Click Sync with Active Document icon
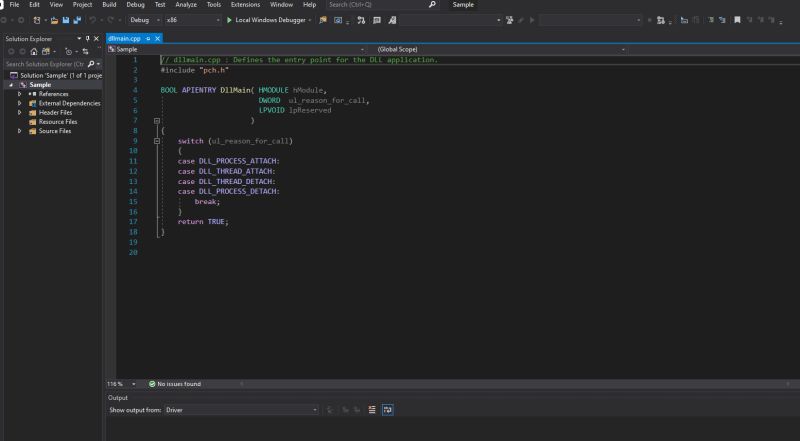The width and height of the screenshot is (800, 441). [x=85, y=52]
